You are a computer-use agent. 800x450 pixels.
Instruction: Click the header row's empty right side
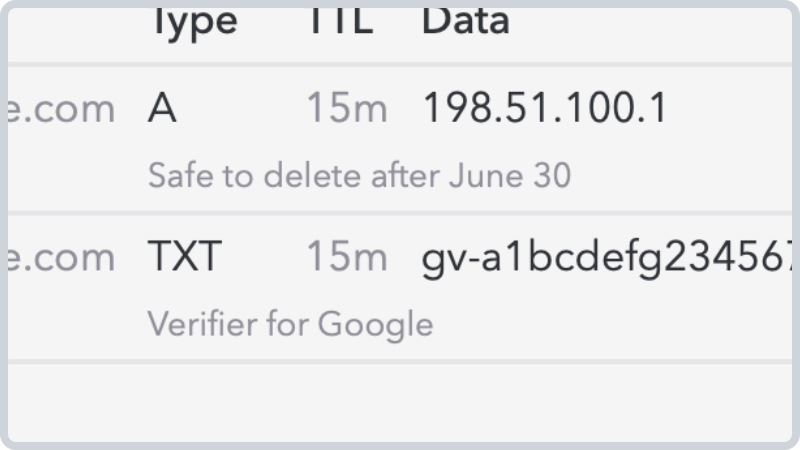tap(651, 31)
